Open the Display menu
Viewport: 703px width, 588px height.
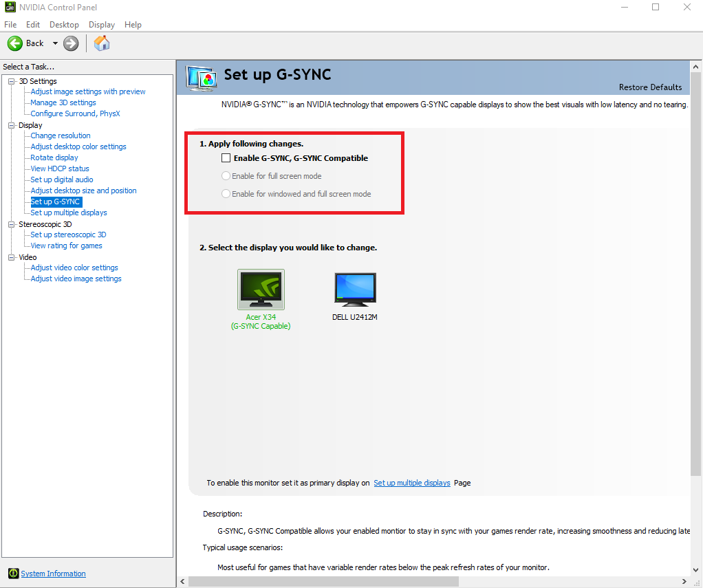(x=102, y=25)
